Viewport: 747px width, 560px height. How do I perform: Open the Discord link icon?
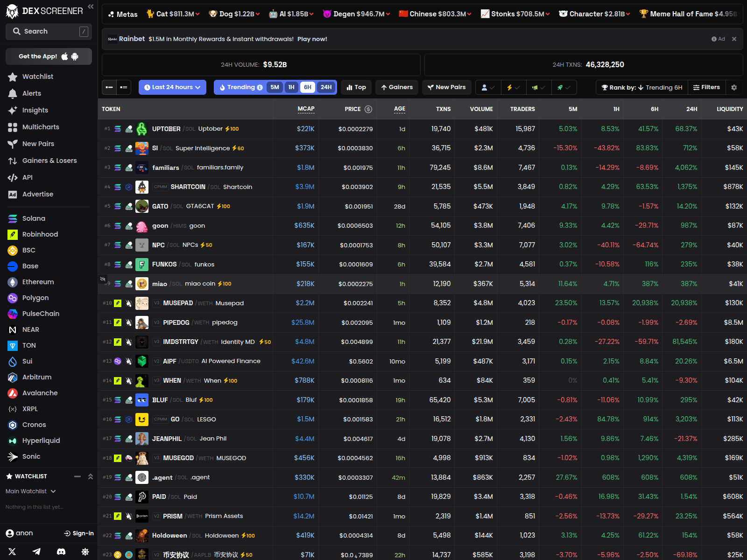click(x=61, y=552)
